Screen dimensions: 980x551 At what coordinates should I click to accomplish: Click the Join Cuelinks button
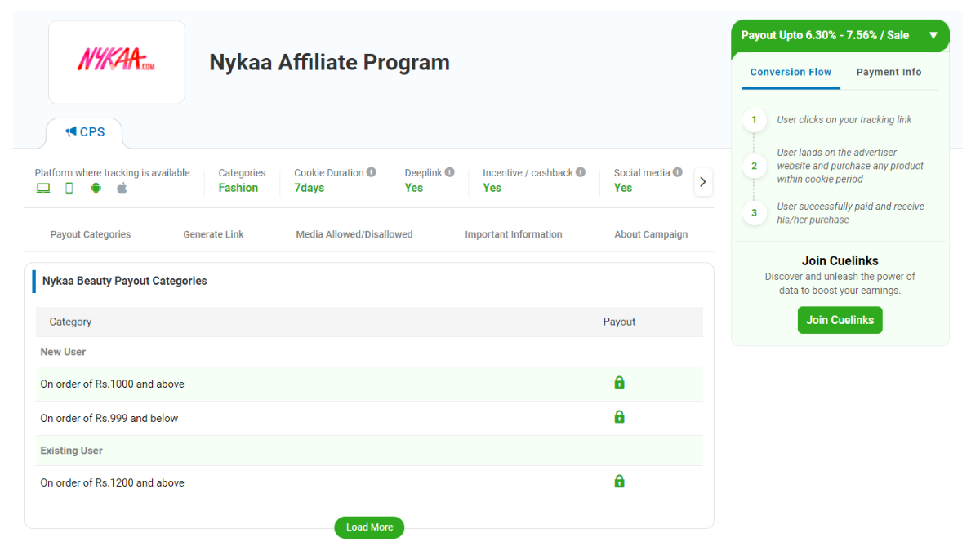click(x=840, y=320)
